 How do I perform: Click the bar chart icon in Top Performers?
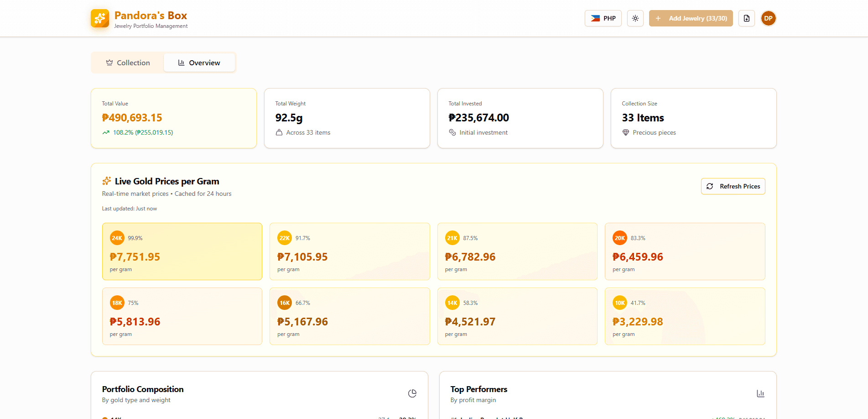760,393
